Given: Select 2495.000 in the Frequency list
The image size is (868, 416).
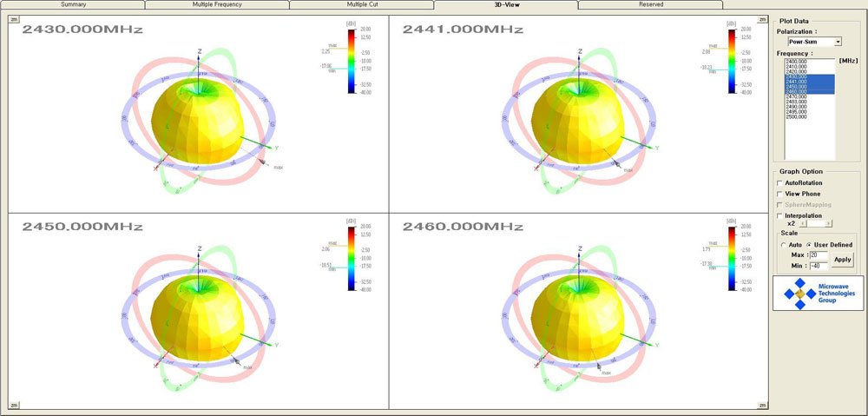Looking at the screenshot, I should (x=811, y=111).
